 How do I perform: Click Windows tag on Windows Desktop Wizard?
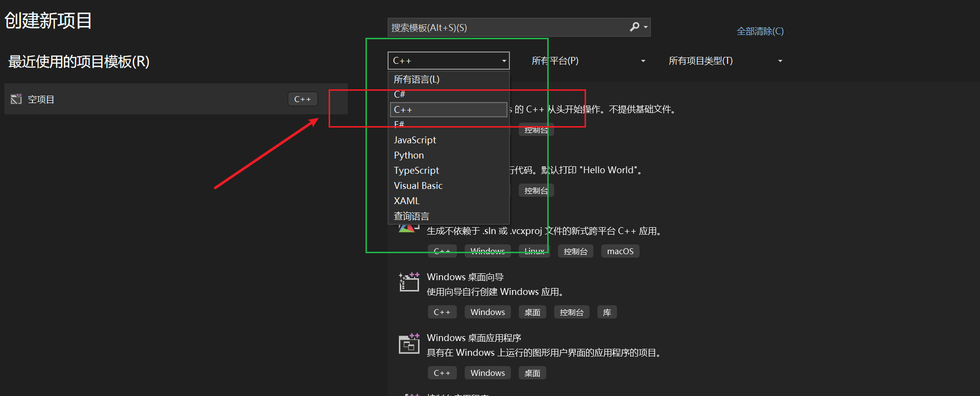[488, 312]
